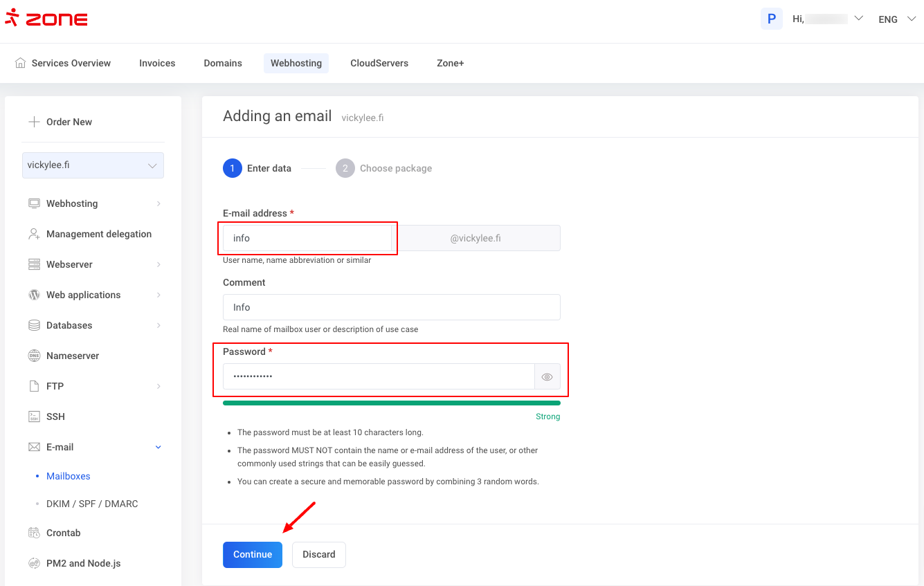
Task: Focus the Comment input field
Action: click(391, 307)
